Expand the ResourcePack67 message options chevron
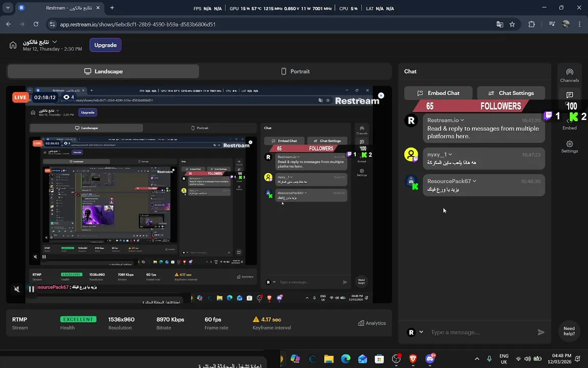The width and height of the screenshot is (588, 368). coord(474,181)
